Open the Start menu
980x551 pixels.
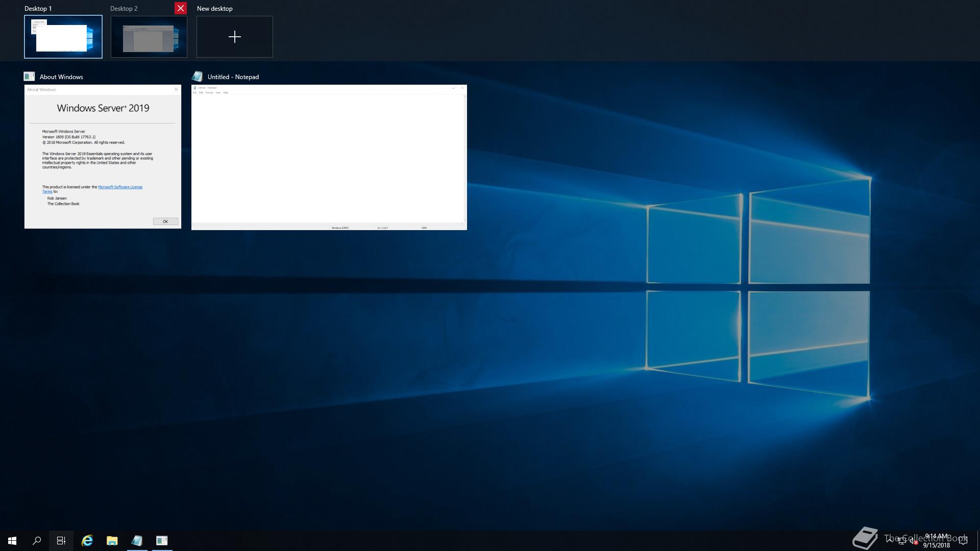click(12, 541)
